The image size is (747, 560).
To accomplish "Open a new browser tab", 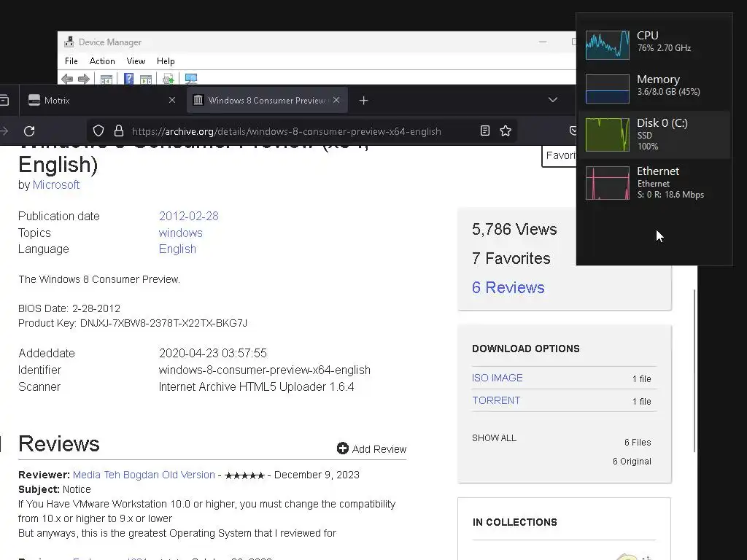I will tap(363, 101).
